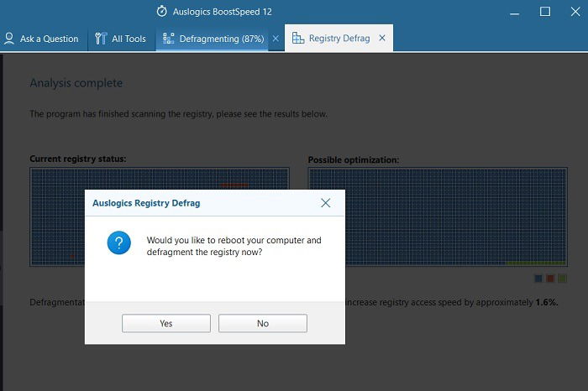The width and height of the screenshot is (588, 391).
Task: Click the Yes button to reboot
Action: (166, 323)
